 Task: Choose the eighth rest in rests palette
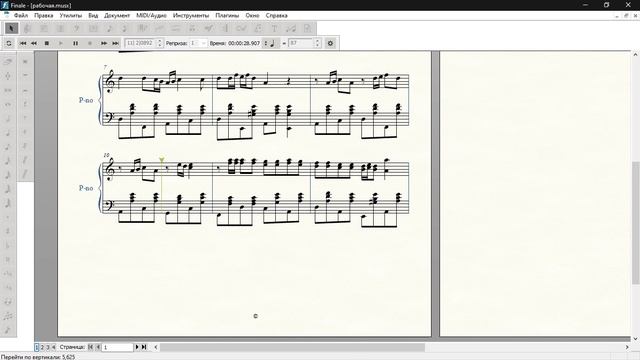[25, 118]
